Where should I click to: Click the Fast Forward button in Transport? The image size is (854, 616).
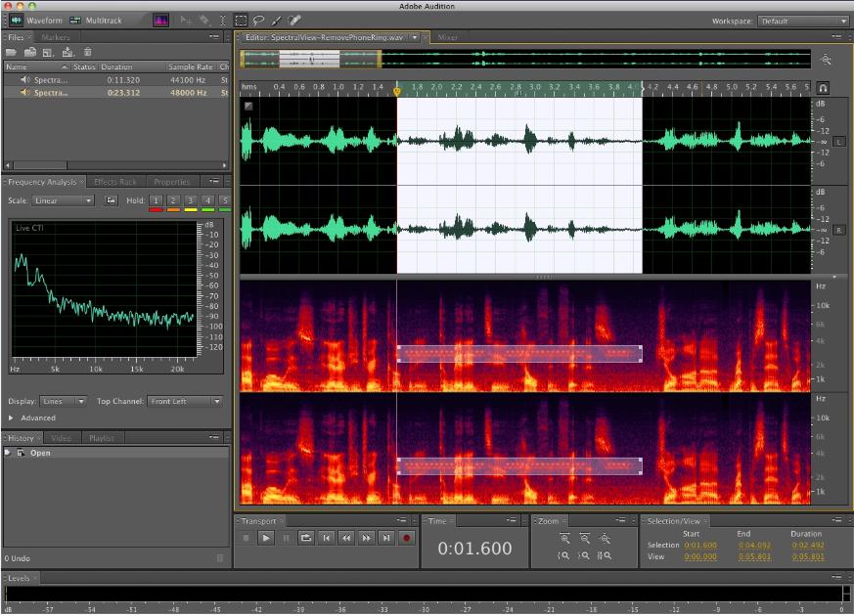(x=367, y=538)
